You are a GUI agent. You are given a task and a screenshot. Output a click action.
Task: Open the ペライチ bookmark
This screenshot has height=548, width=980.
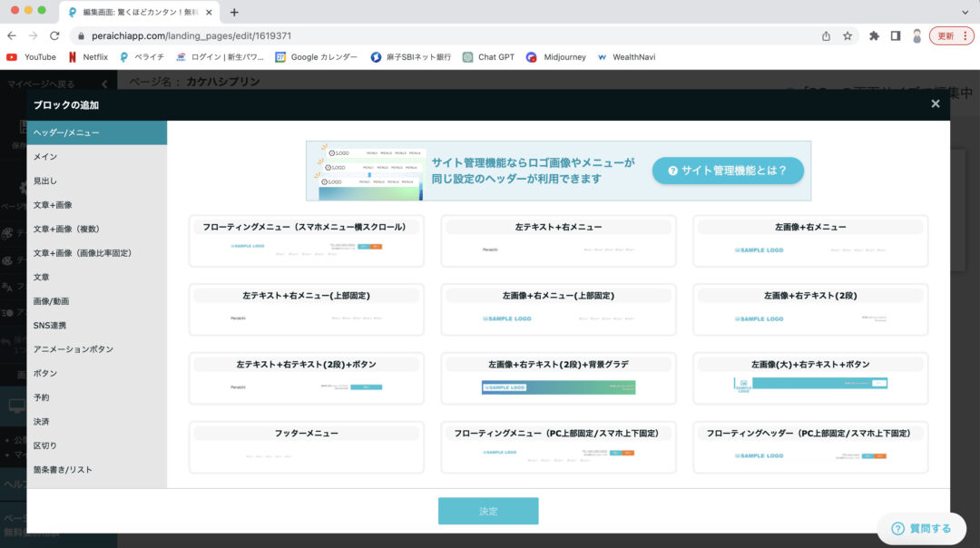tap(142, 57)
